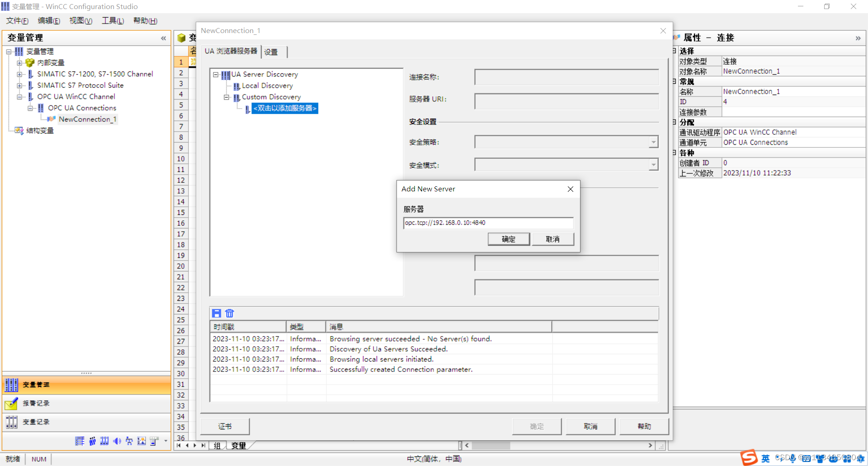Click the 消息 column header

click(439, 327)
